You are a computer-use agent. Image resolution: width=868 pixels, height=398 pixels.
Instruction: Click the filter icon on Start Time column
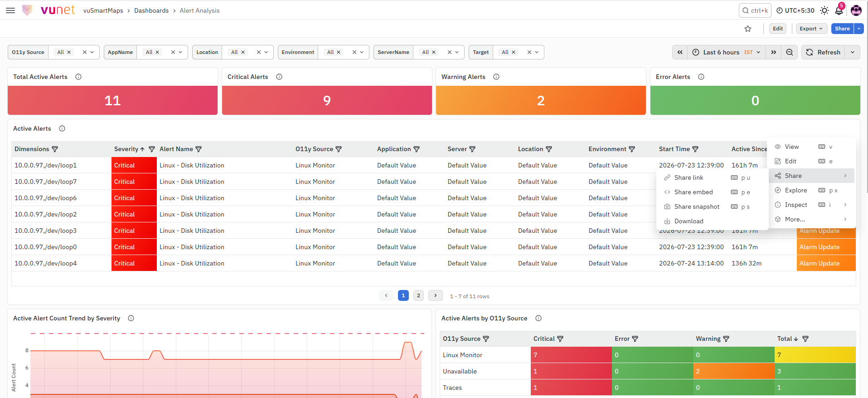pos(695,149)
